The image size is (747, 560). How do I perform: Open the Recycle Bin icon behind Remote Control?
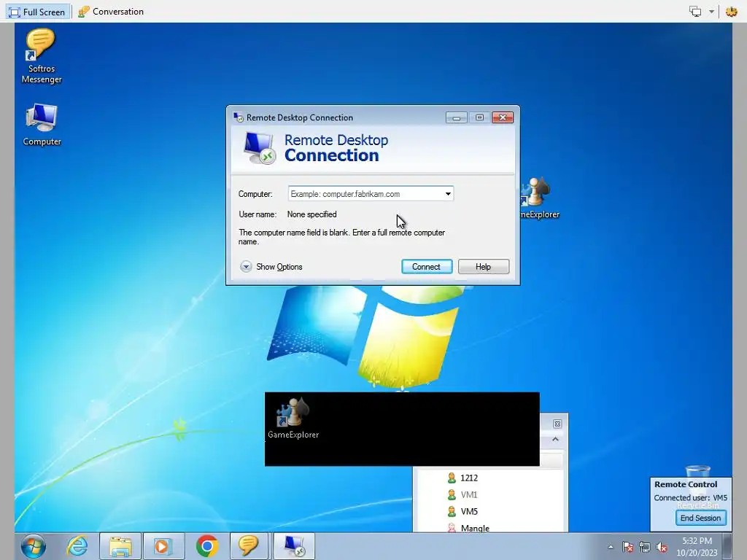697,472
